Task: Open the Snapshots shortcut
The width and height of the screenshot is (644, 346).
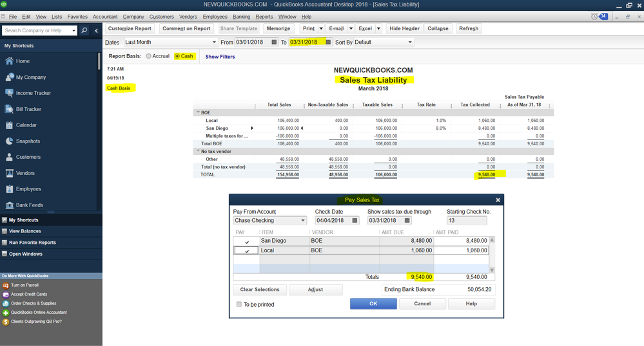Action: pos(28,141)
